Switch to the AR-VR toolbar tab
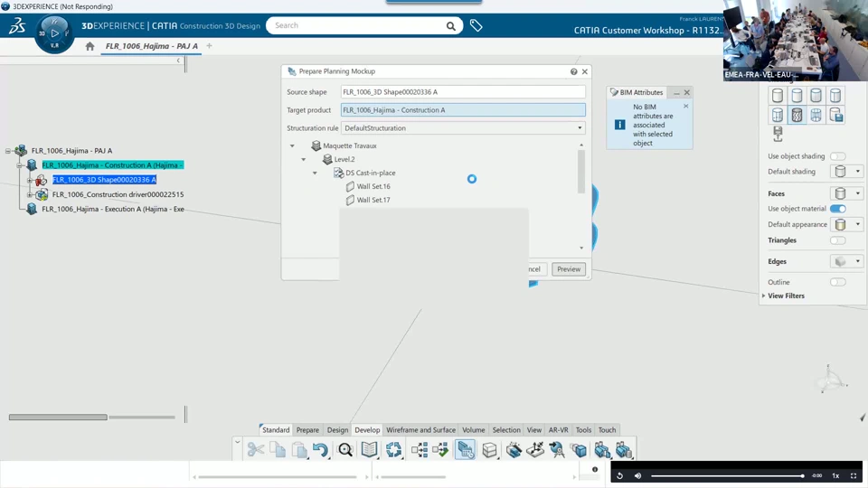 [x=558, y=430]
